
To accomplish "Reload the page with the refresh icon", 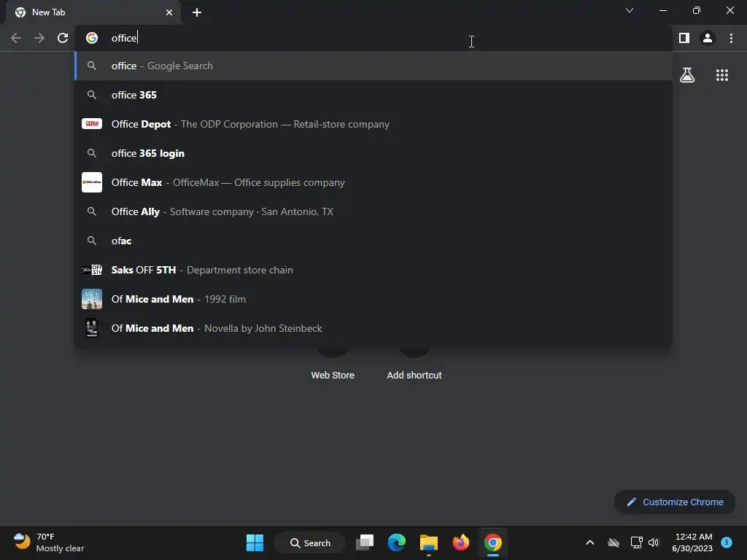I will tap(63, 38).
